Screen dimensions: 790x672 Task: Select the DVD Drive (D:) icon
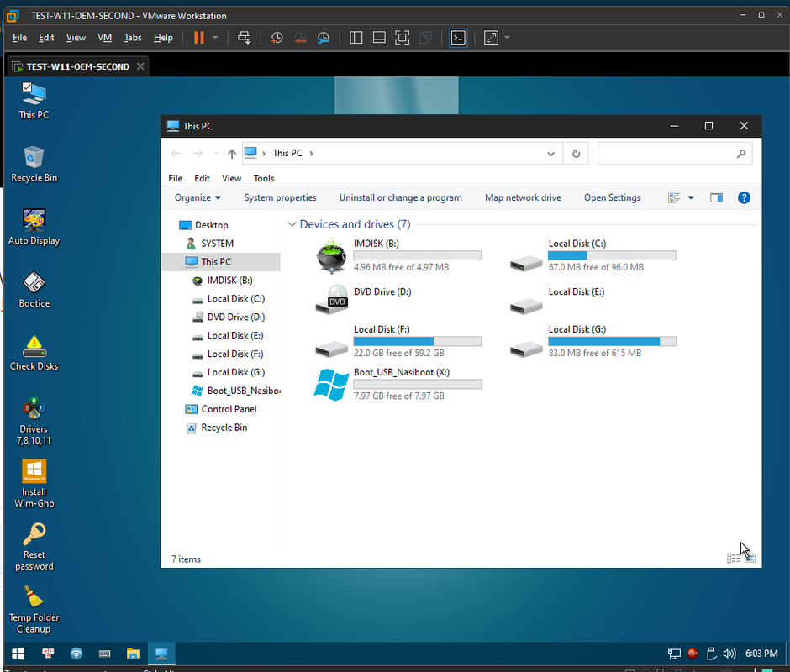[x=331, y=300]
